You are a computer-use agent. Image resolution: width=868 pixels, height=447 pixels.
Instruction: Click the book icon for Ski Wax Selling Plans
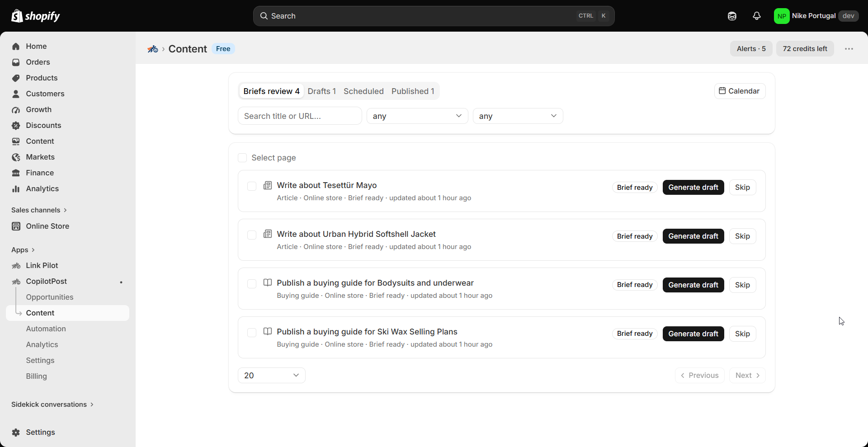pyautogui.click(x=268, y=332)
